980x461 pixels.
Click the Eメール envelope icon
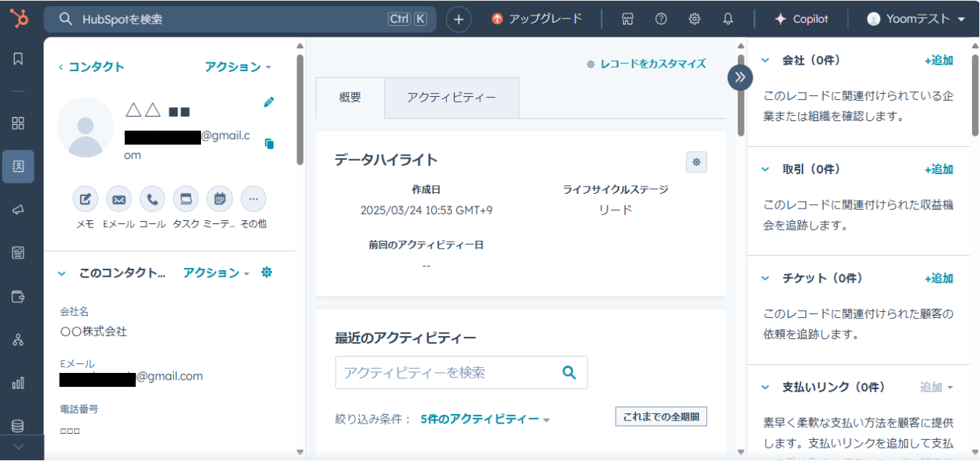click(119, 199)
